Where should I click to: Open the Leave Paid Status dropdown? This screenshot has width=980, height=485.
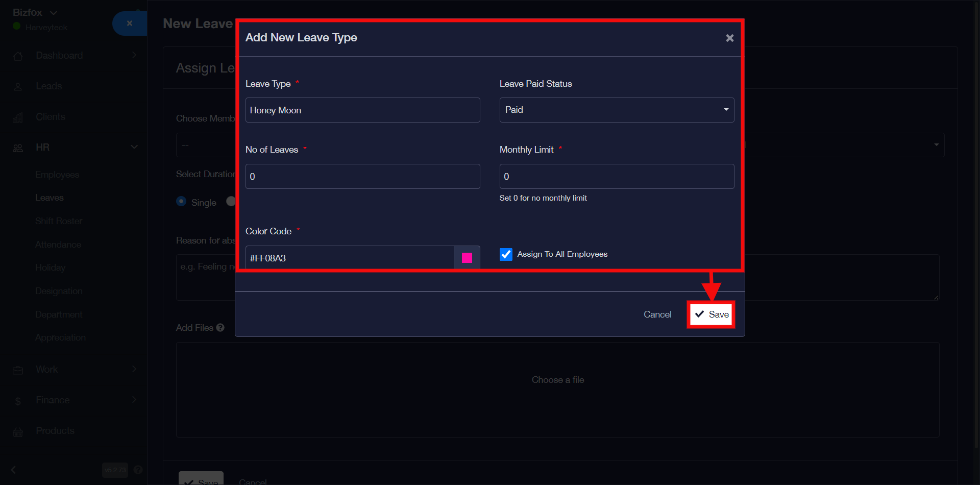(616, 110)
